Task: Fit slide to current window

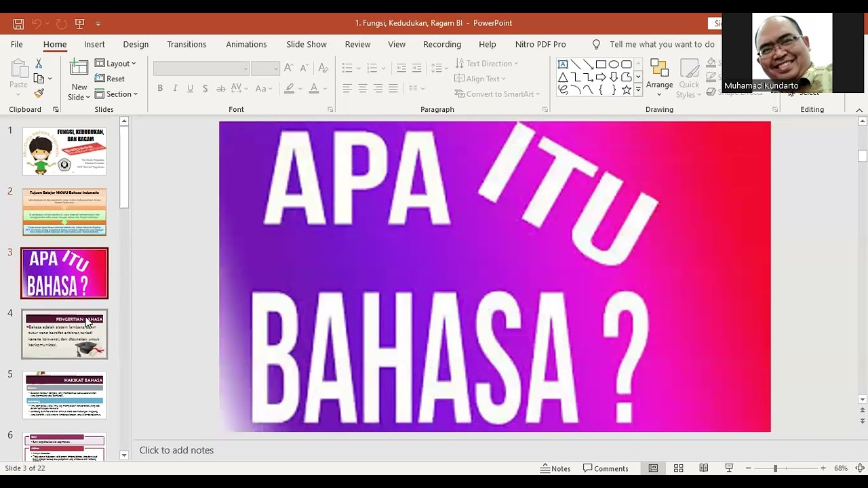Action: [x=859, y=468]
